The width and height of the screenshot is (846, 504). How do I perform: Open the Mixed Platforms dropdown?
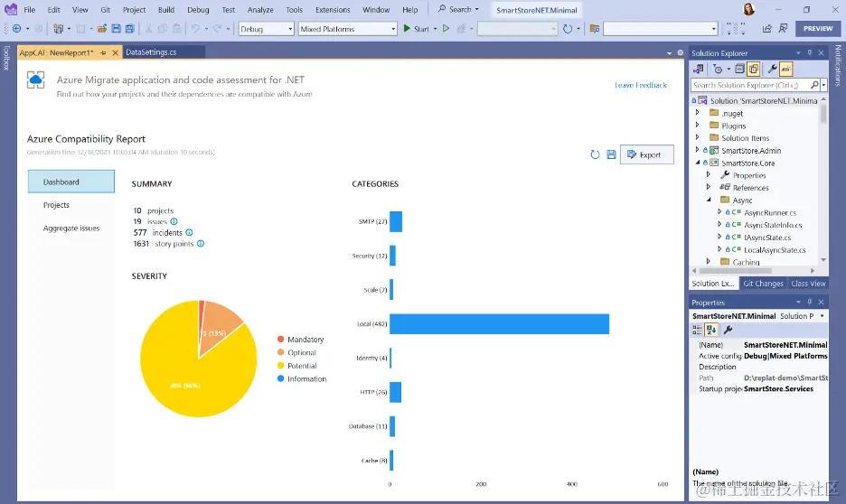[347, 29]
